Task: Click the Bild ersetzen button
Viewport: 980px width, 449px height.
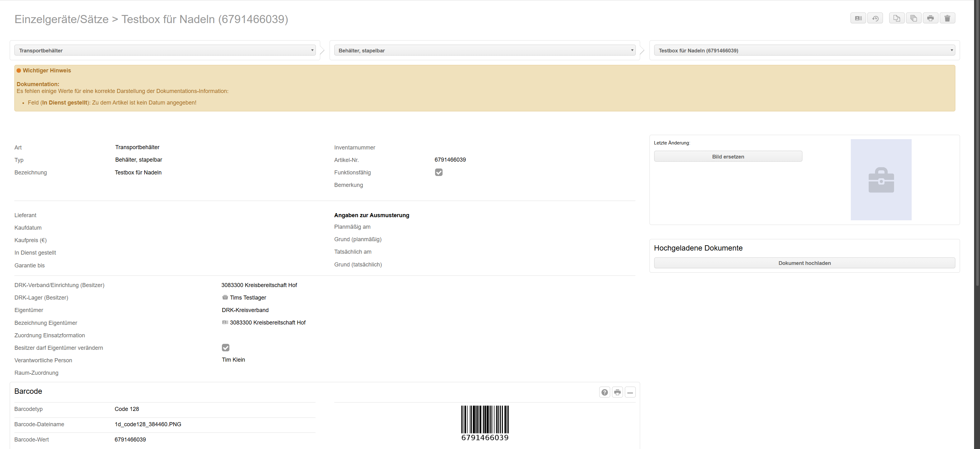Action: pos(728,156)
